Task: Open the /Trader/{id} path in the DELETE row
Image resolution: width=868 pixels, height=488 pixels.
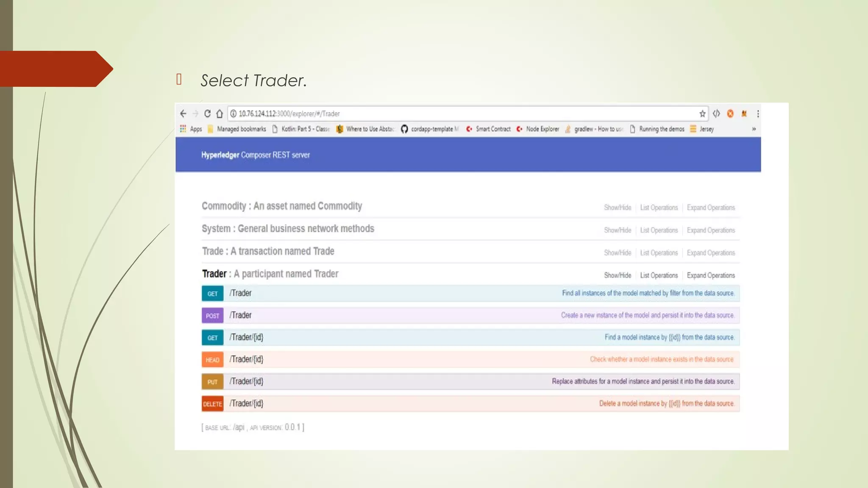Action: 246,403
